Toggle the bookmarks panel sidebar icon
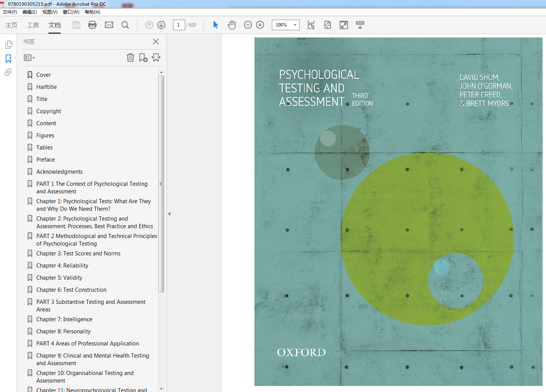Image resolution: width=546 pixels, height=392 pixels. click(x=8, y=59)
